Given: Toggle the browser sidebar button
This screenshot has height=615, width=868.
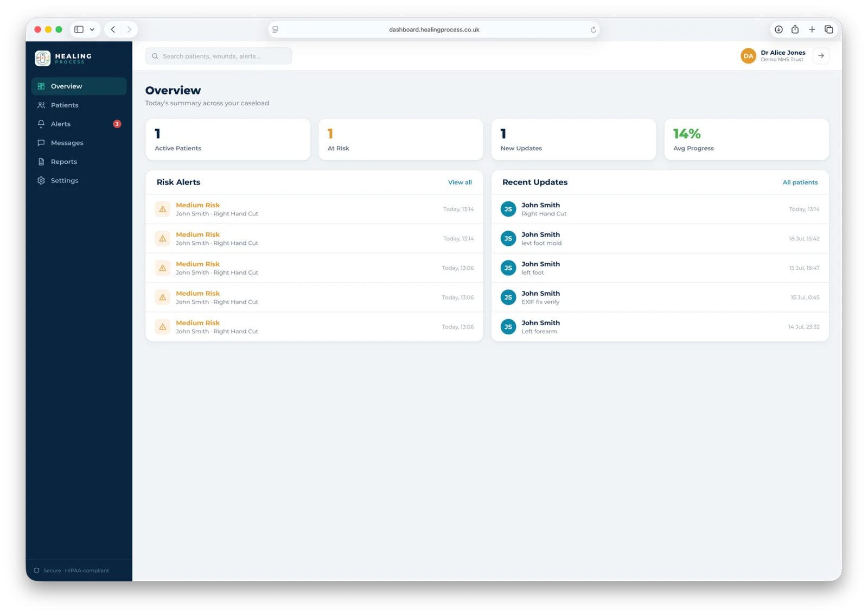Looking at the screenshot, I should point(79,29).
